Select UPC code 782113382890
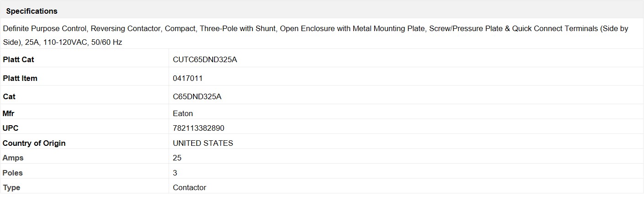This screenshot has height=197, width=644. coord(199,128)
